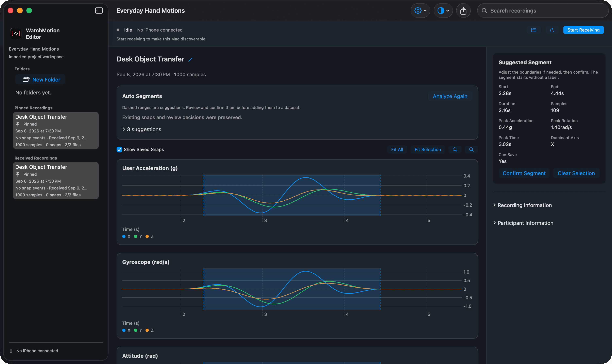Open the appearance contrast menu
The height and width of the screenshot is (364, 612).
[x=443, y=11]
